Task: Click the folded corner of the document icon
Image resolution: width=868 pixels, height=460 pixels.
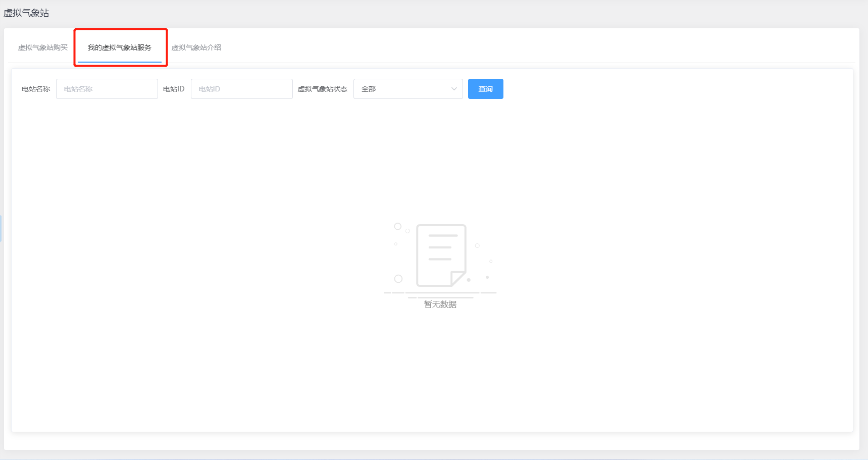Action: pos(458,278)
